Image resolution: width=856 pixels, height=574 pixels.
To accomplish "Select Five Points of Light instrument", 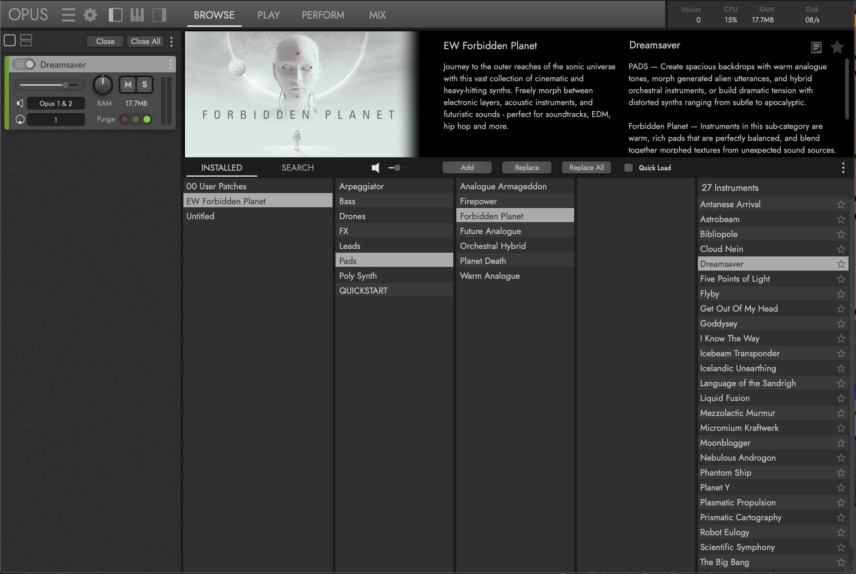I will point(773,279).
